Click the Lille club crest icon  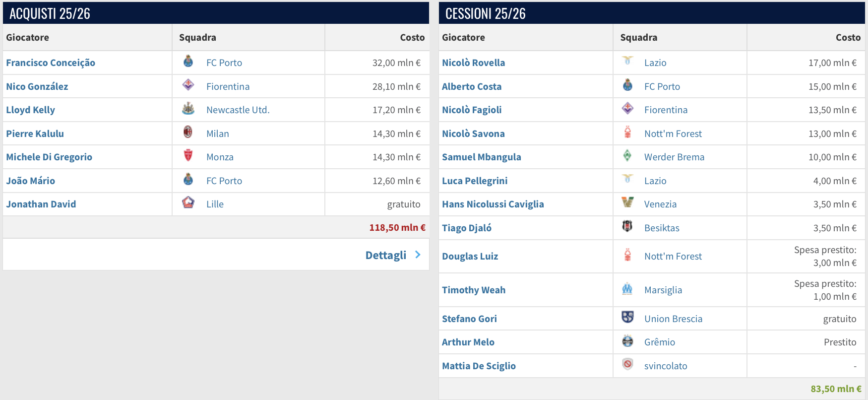pyautogui.click(x=188, y=202)
